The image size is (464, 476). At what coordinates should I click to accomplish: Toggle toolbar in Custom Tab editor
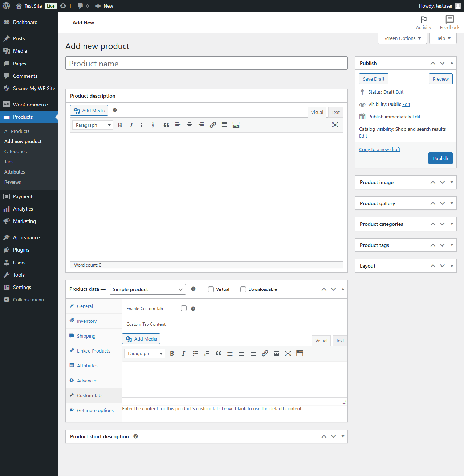point(300,353)
